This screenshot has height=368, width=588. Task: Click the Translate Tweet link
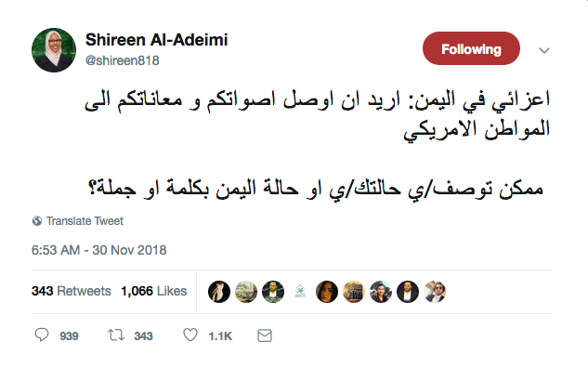click(85, 221)
